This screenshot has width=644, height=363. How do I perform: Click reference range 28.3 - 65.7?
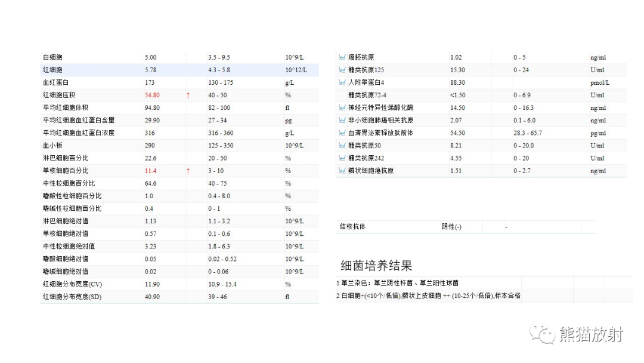pyautogui.click(x=527, y=133)
